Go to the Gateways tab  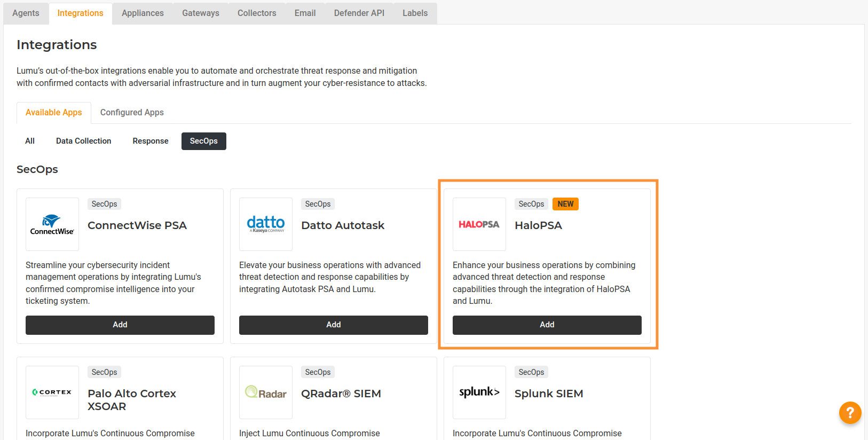(x=201, y=13)
